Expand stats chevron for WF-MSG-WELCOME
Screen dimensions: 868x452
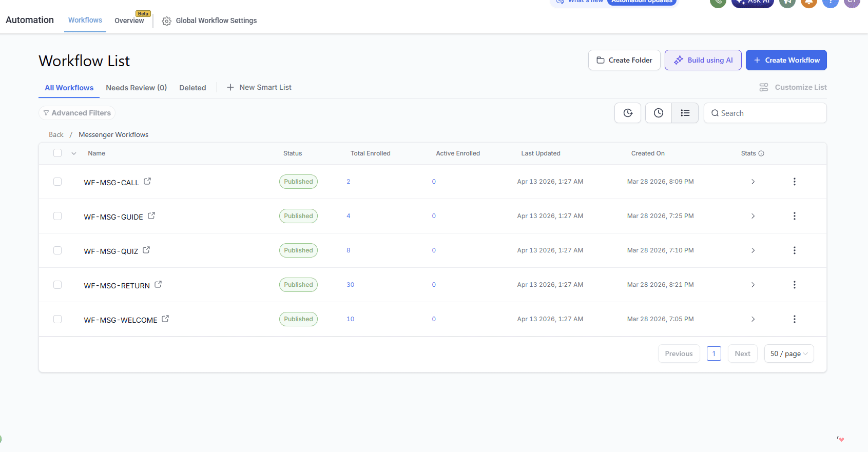pyautogui.click(x=753, y=319)
